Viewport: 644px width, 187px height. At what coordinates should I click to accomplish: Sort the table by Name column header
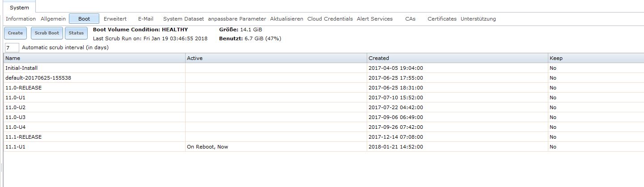(x=94, y=58)
